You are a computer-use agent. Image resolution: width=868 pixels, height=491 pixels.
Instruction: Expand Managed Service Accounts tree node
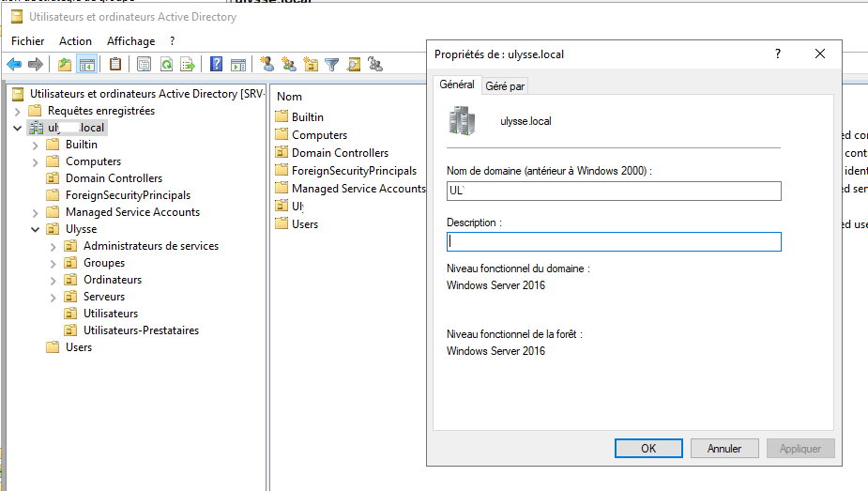pos(35,212)
